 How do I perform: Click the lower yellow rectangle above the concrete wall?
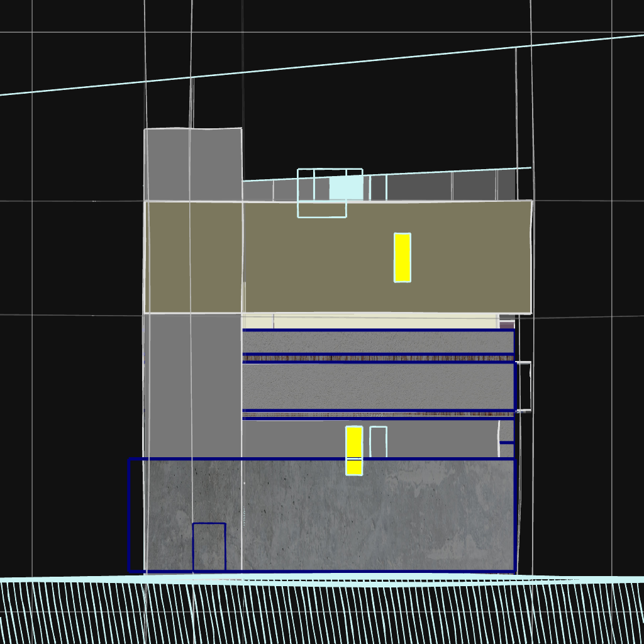click(354, 450)
